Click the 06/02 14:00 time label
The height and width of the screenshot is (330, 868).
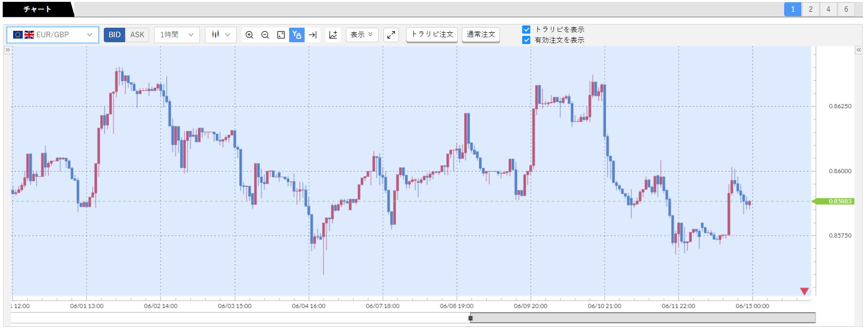click(x=160, y=306)
